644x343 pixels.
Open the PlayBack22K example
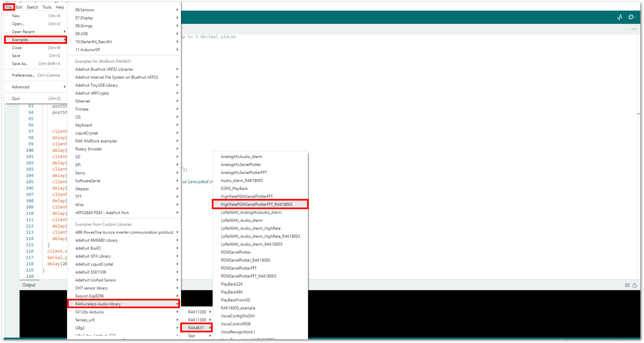260,284
